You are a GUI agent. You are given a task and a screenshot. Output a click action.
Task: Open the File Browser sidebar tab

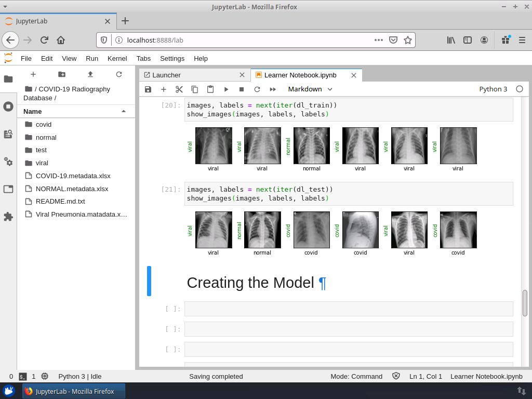(x=8, y=79)
